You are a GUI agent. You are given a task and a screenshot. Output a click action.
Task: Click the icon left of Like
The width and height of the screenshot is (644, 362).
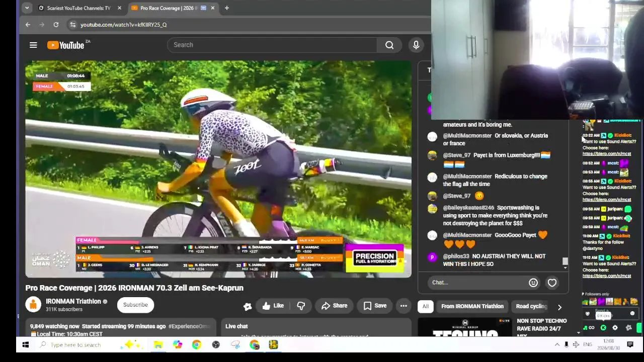[x=247, y=306]
